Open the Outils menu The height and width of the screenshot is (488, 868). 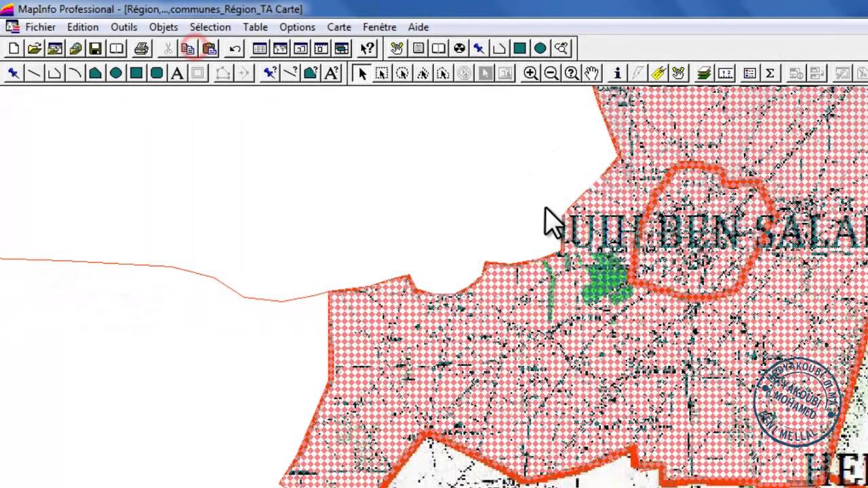click(x=124, y=27)
